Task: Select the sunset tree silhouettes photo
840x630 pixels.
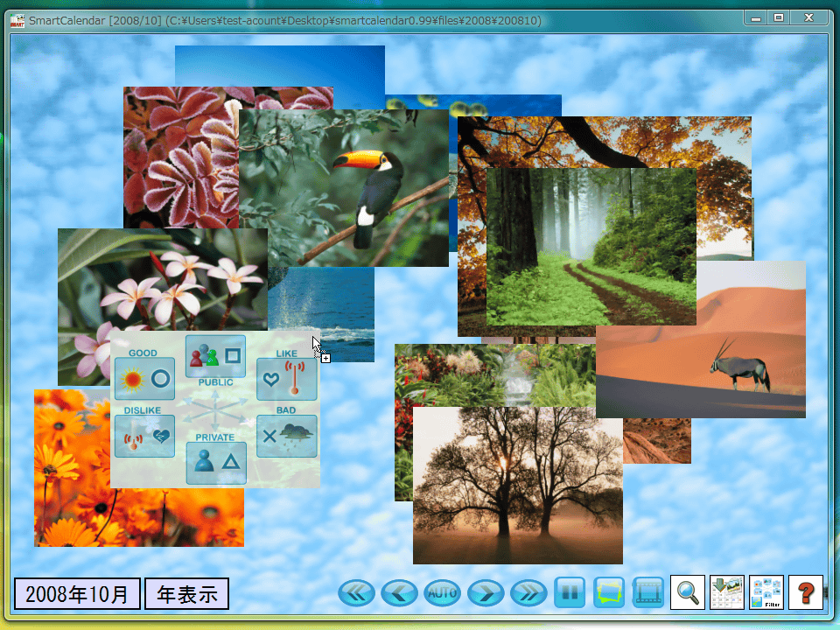Action: point(518,486)
